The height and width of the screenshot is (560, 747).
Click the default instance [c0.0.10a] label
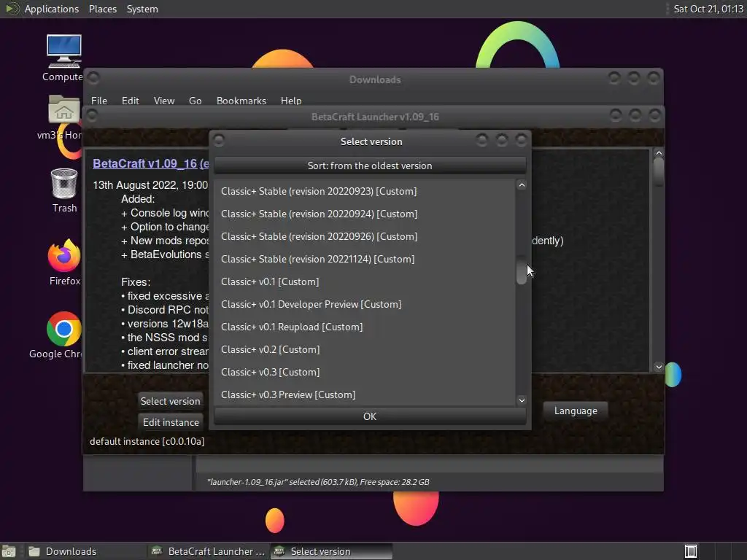pyautogui.click(x=147, y=441)
